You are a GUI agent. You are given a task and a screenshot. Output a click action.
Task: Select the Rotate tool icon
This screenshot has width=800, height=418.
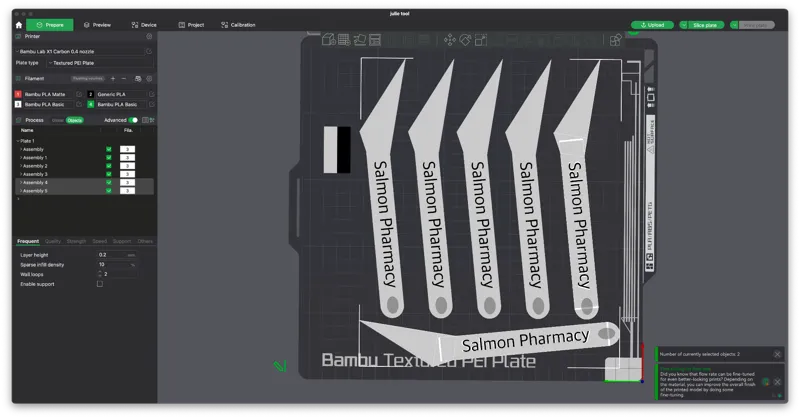pos(465,40)
